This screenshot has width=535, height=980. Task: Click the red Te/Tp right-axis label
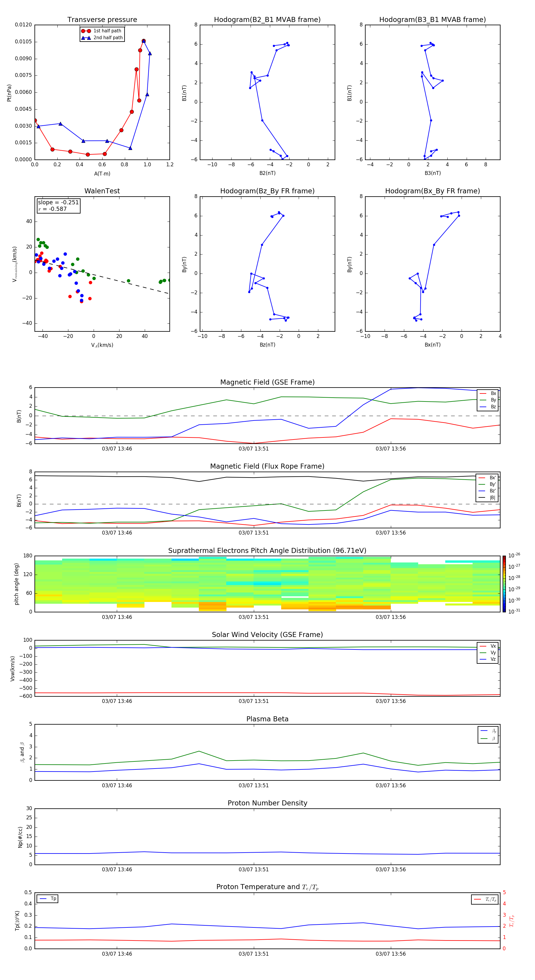(512, 921)
